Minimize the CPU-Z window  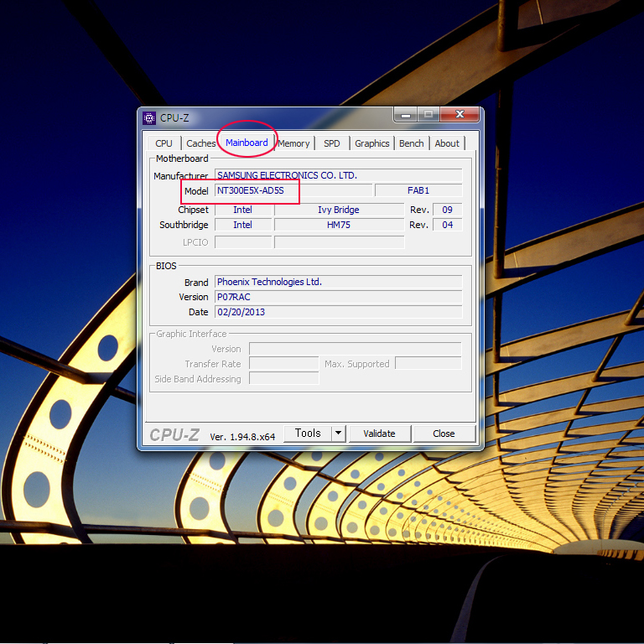coord(406,115)
